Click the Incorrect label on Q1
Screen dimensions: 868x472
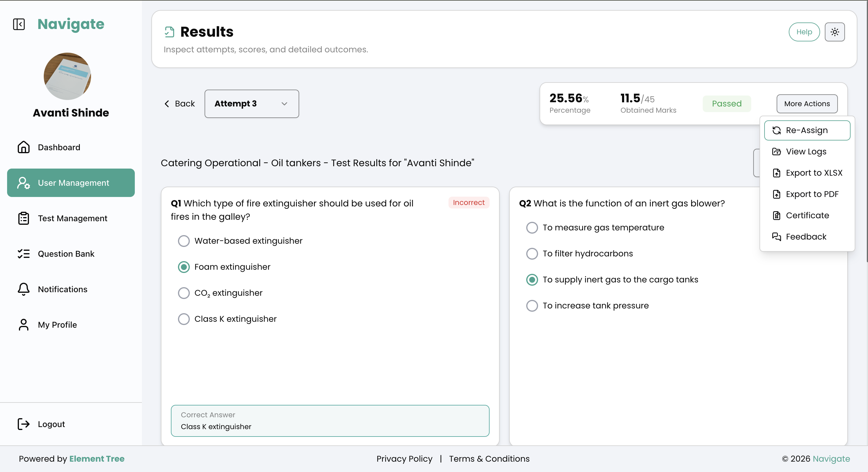click(x=469, y=202)
